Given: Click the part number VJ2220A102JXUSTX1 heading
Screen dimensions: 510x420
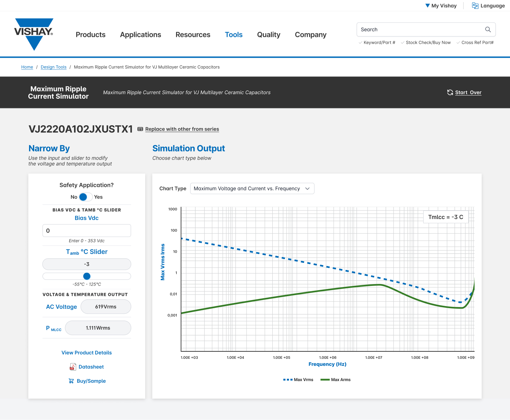Looking at the screenshot, I should tap(81, 129).
